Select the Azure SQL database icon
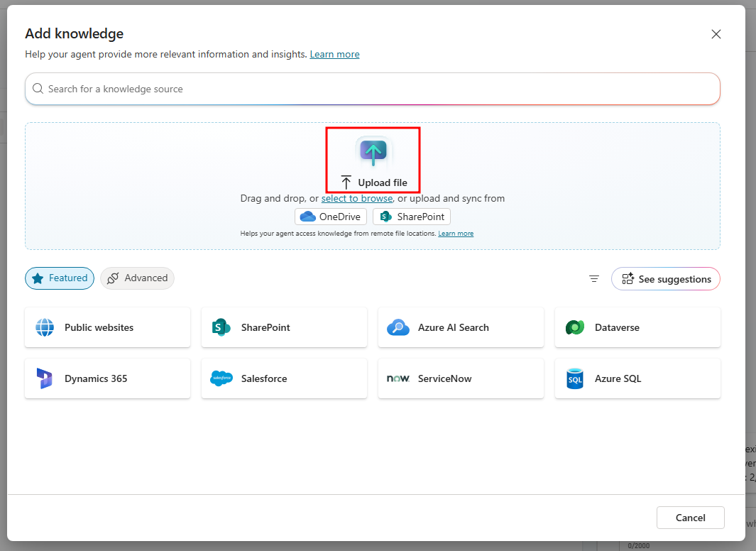 [x=575, y=378]
